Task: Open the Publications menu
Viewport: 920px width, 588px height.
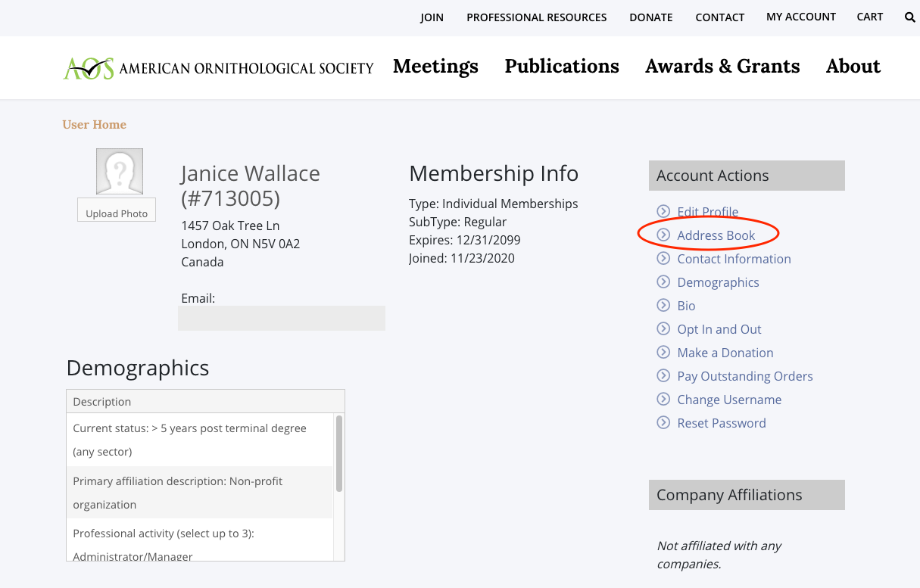Action: (562, 67)
